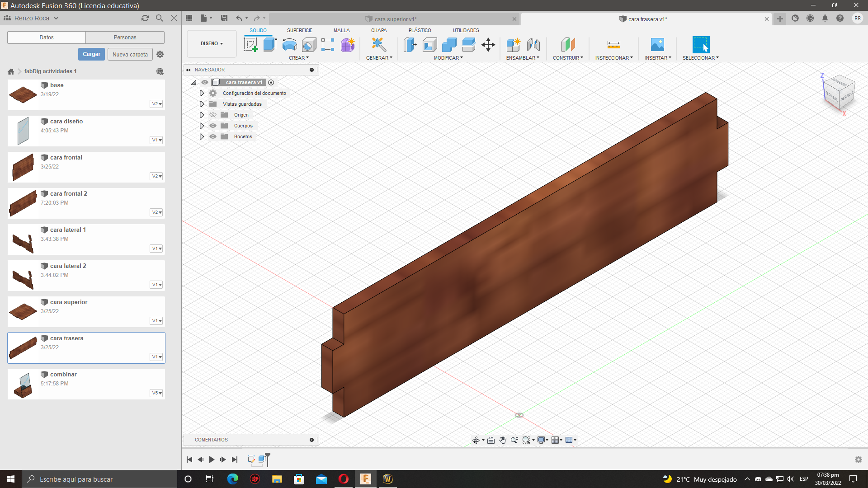Refresh the data panel
This screenshot has width=868, height=488.
145,18
